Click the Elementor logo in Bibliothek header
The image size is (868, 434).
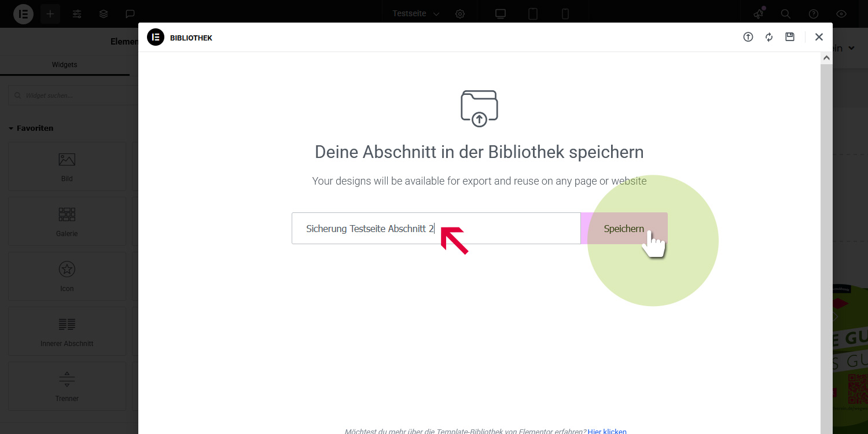(156, 37)
